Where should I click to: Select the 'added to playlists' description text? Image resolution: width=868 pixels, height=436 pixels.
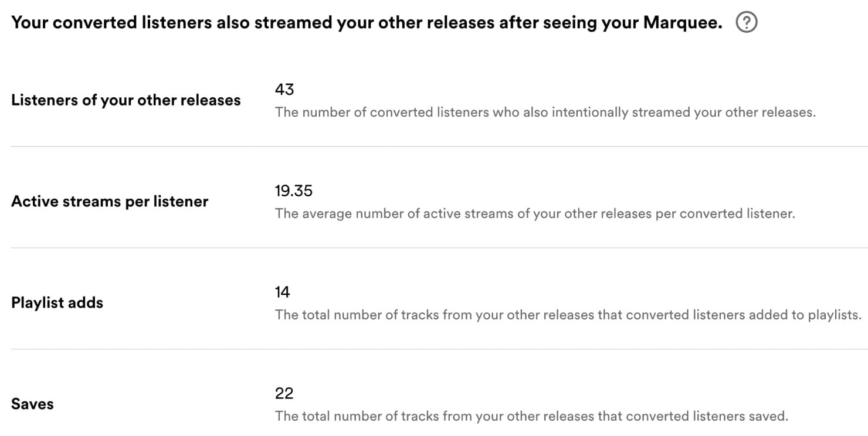coord(568,315)
